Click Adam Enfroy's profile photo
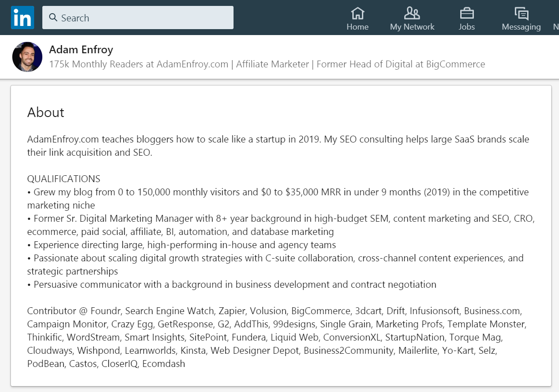The height and width of the screenshot is (392, 559). [27, 57]
